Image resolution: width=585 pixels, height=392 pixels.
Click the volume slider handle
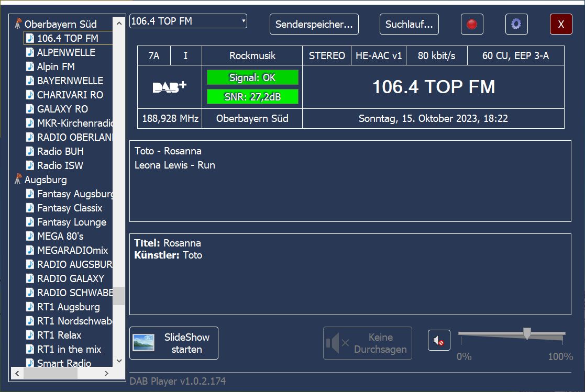(527, 333)
